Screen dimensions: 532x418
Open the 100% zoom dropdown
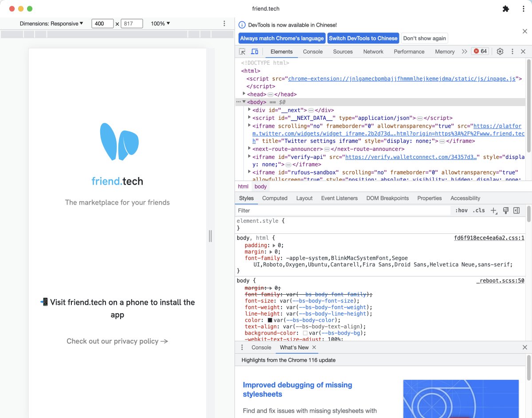coord(160,24)
